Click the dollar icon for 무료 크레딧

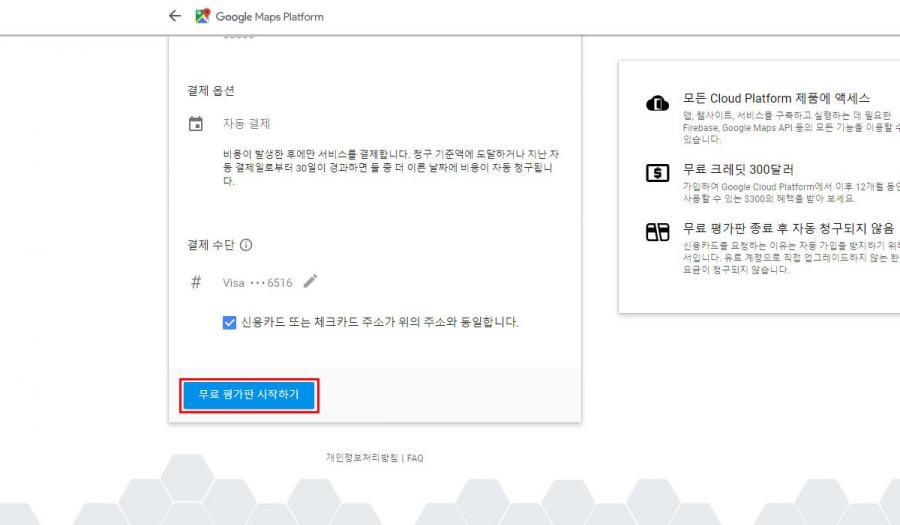[656, 174]
